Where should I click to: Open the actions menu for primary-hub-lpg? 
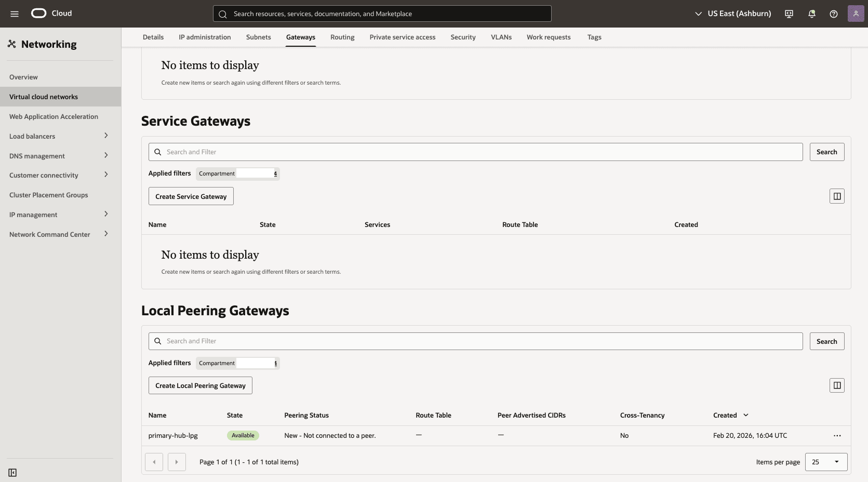837,436
